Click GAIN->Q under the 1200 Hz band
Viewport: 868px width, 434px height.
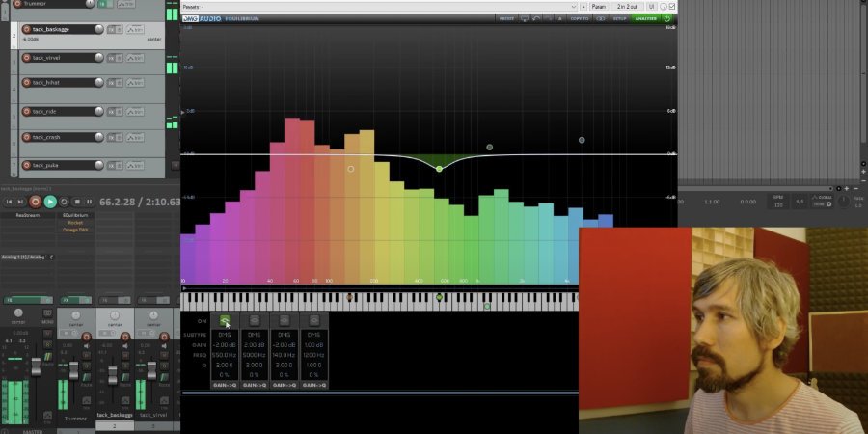313,385
